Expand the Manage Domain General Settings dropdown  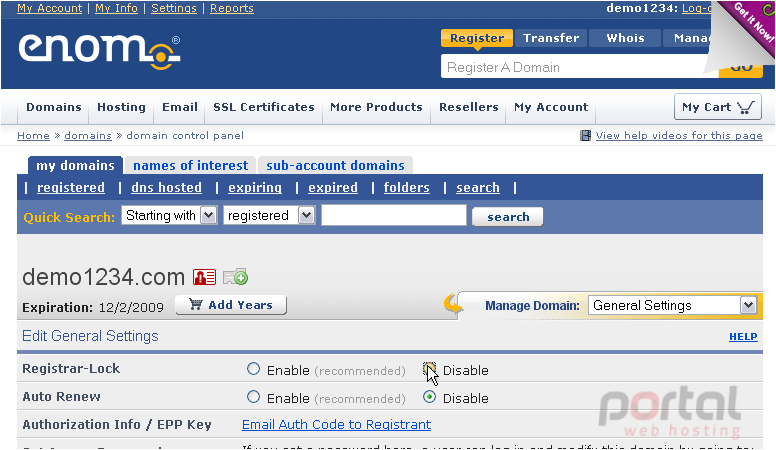tap(673, 305)
